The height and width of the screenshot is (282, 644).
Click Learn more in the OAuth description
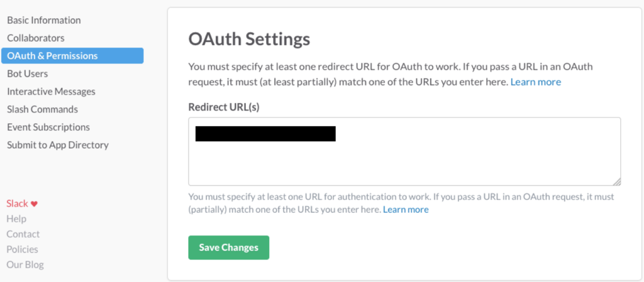[536, 82]
